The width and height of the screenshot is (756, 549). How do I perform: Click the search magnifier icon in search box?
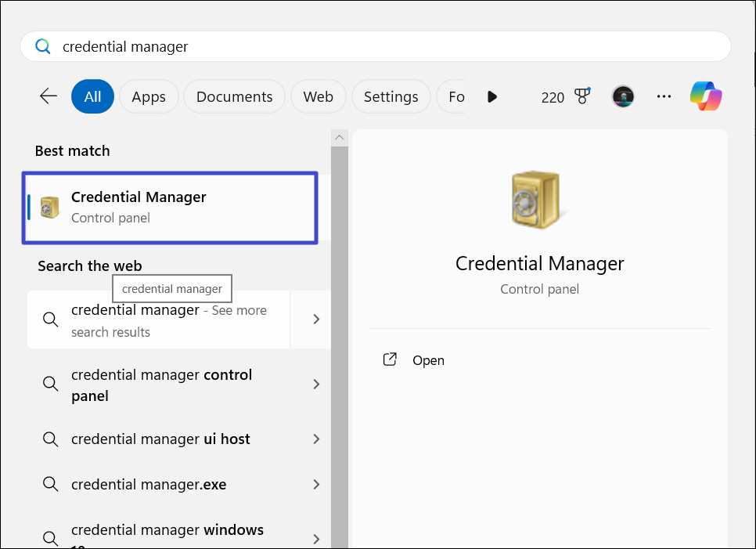click(42, 47)
